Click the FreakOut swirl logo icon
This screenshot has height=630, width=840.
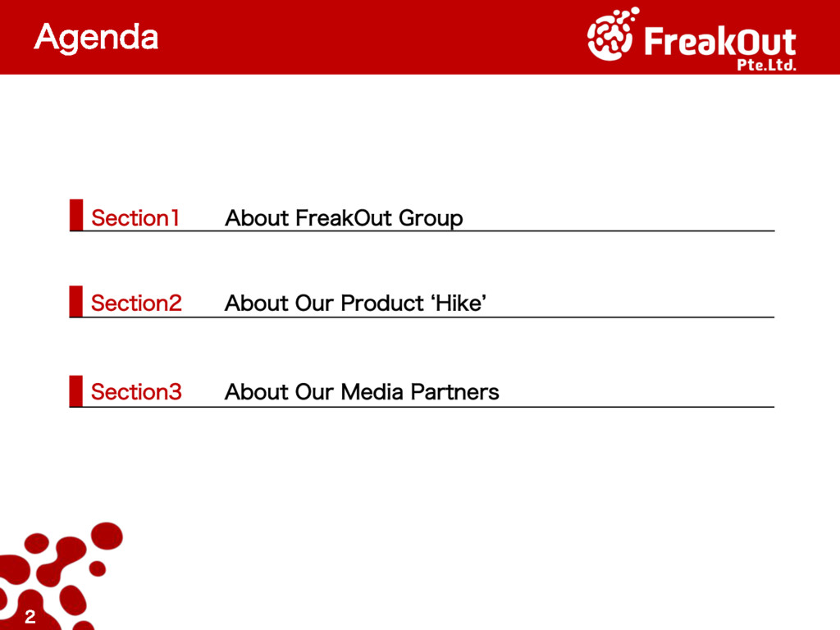click(x=612, y=34)
